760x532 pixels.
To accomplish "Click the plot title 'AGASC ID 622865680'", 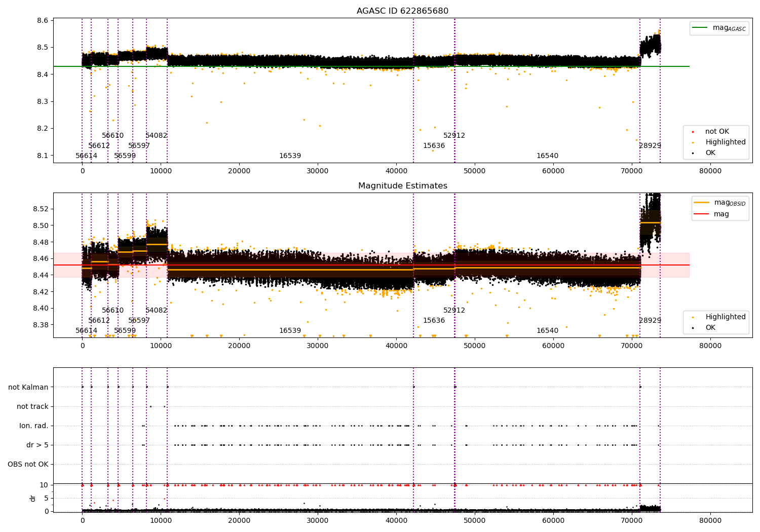I will [x=402, y=11].
